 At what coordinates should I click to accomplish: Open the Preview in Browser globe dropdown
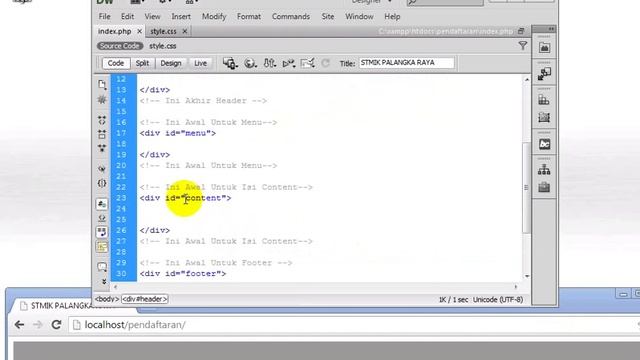tap(250, 63)
